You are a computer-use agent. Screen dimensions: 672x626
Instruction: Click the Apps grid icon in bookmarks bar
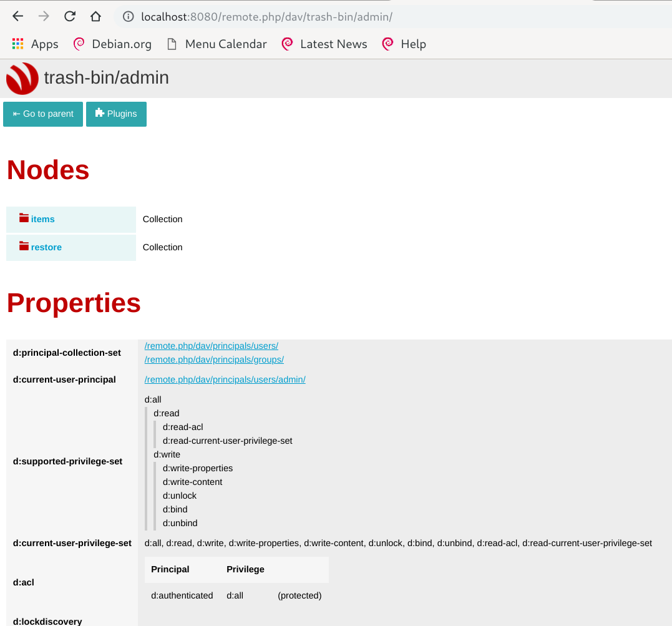(x=17, y=44)
